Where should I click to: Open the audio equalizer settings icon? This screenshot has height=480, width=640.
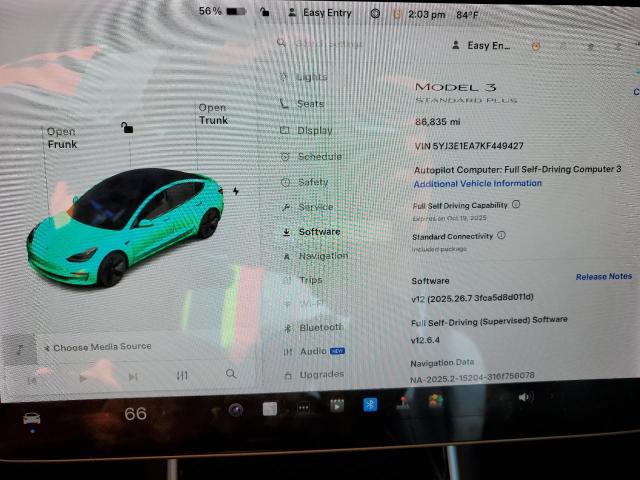[x=182, y=375]
